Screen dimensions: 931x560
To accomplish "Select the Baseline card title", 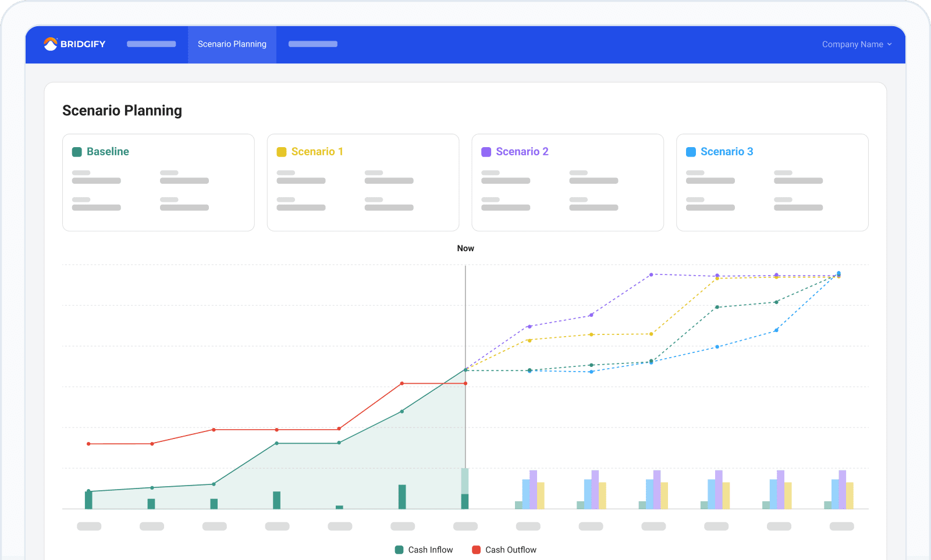I will click(108, 152).
